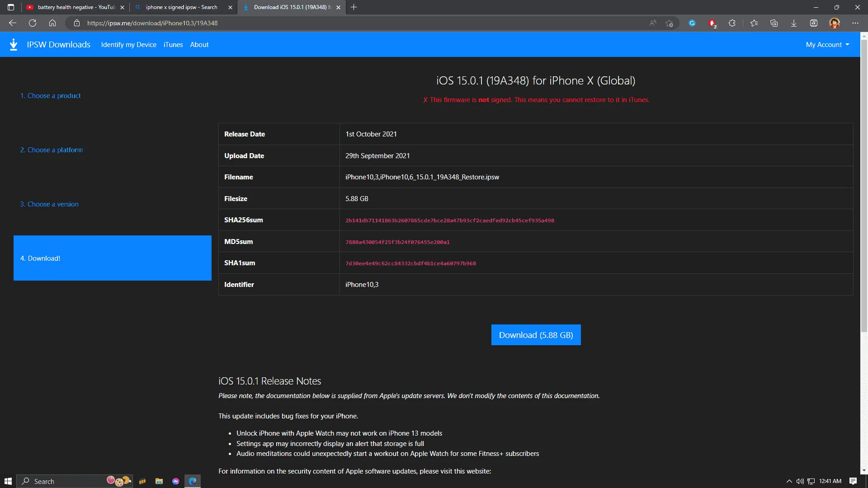Image resolution: width=868 pixels, height=488 pixels.
Task: Click the filename iPhone10,3,iPhone10,6_15.0.1_19A348_Restore.ipsw
Action: (x=422, y=177)
